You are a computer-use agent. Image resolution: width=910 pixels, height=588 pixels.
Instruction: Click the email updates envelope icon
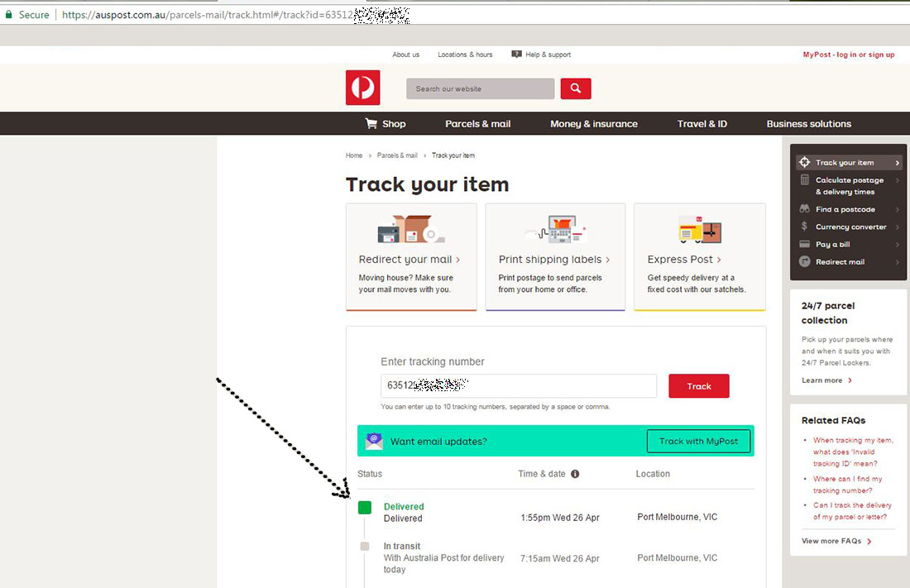pos(374,441)
